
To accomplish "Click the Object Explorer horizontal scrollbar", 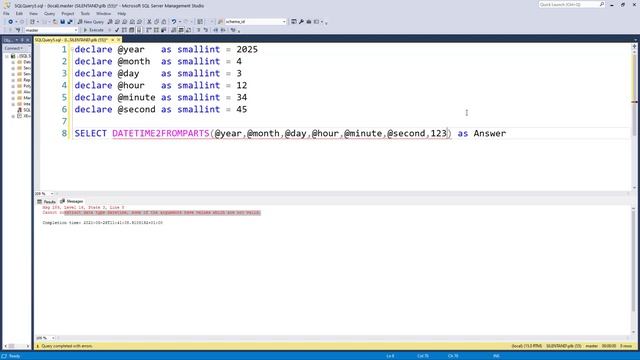I will 17,346.
